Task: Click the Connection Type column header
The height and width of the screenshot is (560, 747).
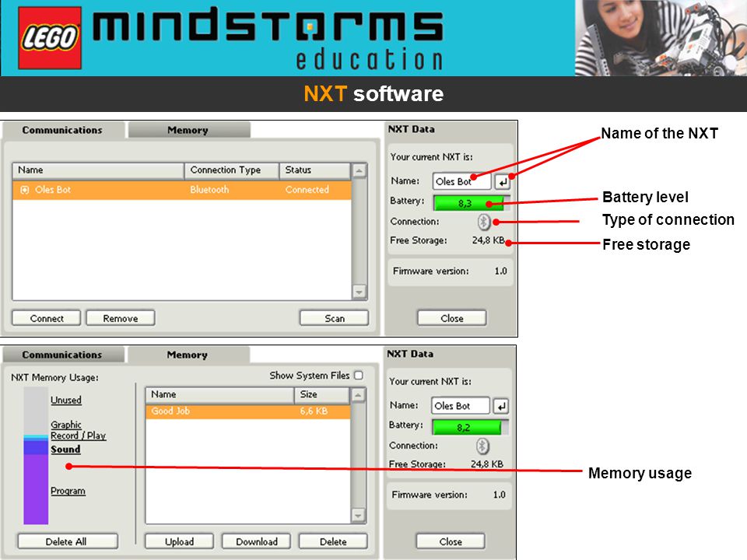Action: (x=232, y=170)
